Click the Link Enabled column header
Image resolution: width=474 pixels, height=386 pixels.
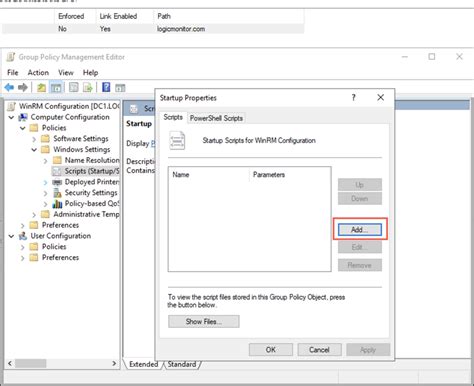(118, 16)
